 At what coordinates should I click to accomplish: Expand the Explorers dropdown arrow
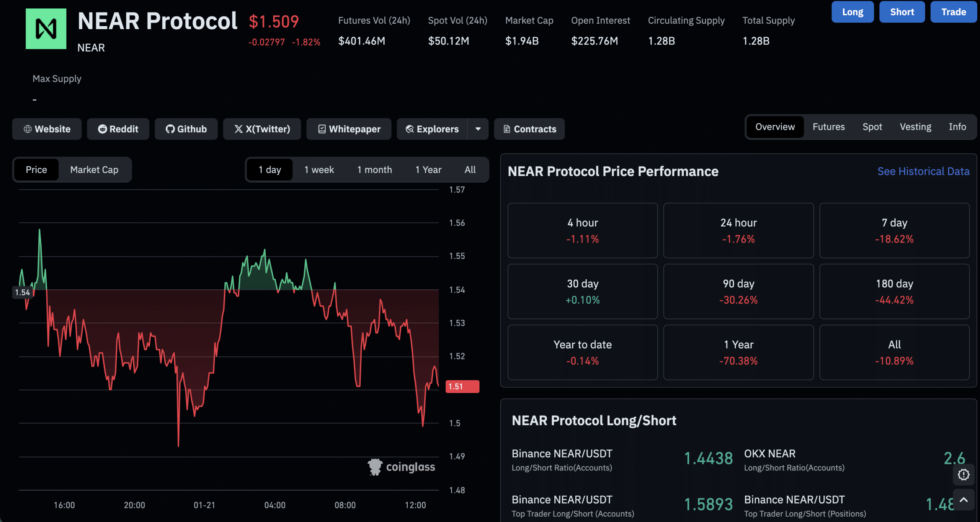(478, 129)
